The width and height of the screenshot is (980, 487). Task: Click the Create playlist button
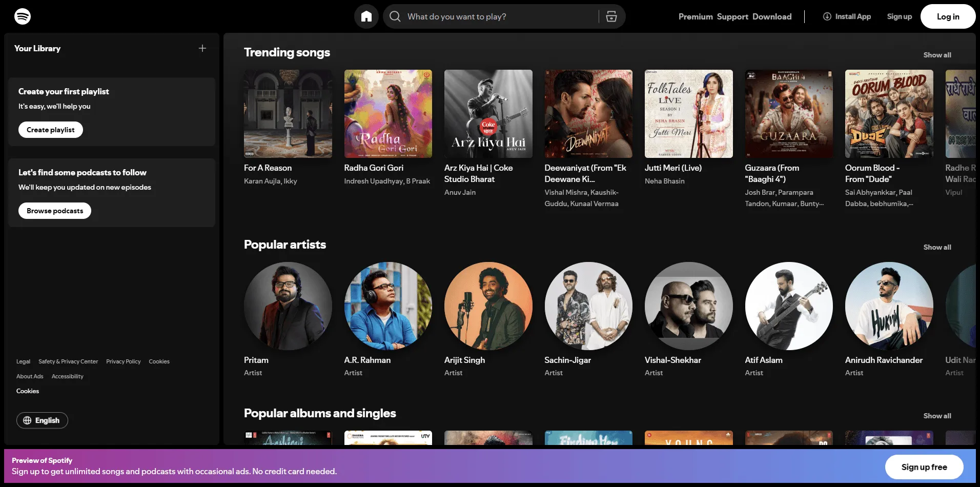(51, 130)
